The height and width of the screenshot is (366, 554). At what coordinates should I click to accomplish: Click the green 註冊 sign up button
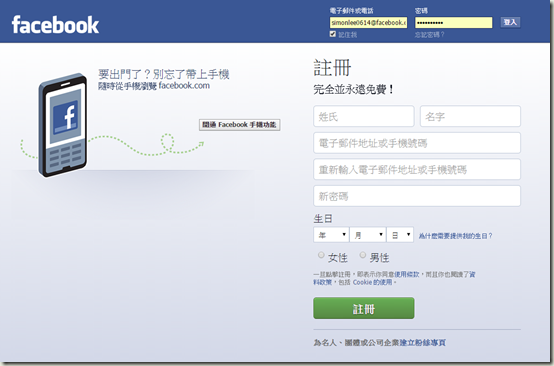coord(364,308)
